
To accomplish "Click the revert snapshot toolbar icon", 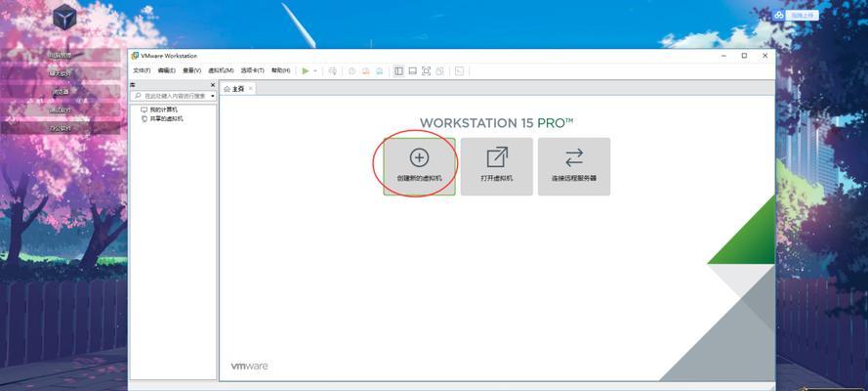I will pyautogui.click(x=365, y=71).
